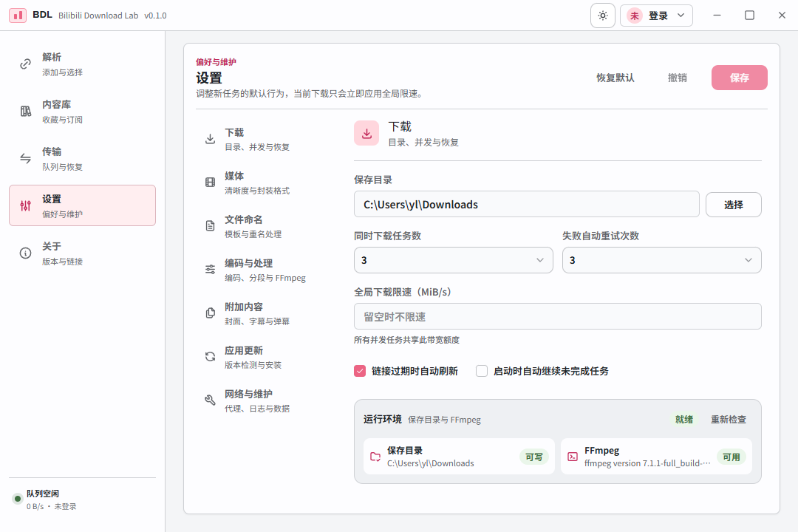Image resolution: width=798 pixels, height=532 pixels.
Task: Toggle the light/dark theme sun icon
Action: pyautogui.click(x=603, y=16)
